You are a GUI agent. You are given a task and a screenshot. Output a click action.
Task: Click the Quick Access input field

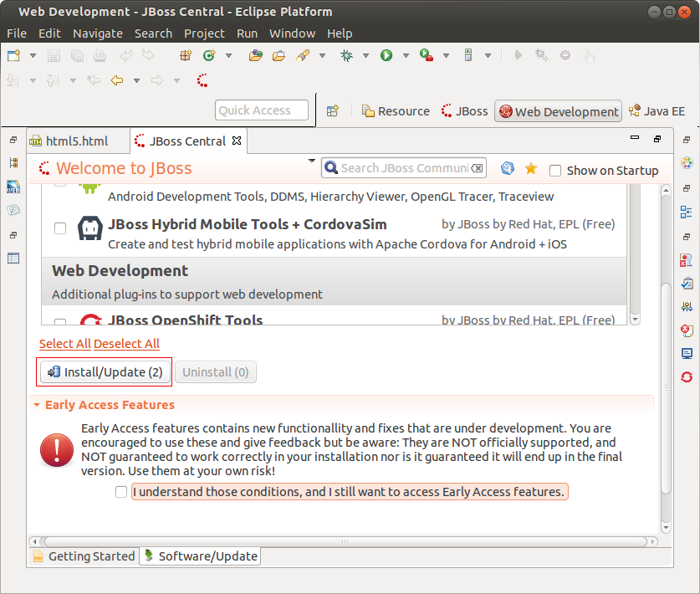pos(262,110)
